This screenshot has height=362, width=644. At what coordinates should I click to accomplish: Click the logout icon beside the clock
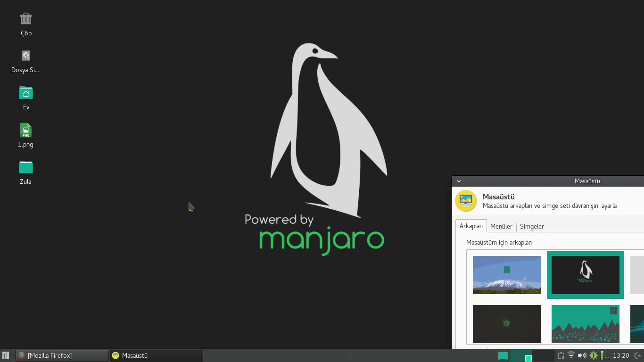[637, 355]
